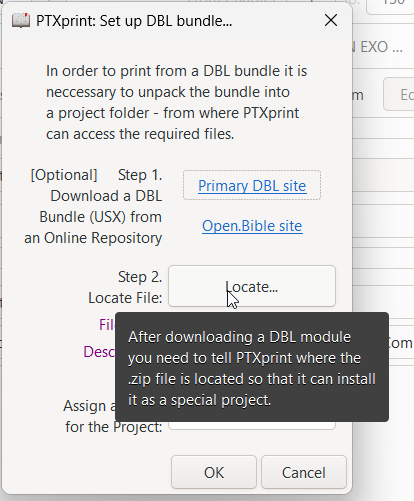Screen dimensions: 414x501
Task: Click the Locate... button
Action: [252, 286]
